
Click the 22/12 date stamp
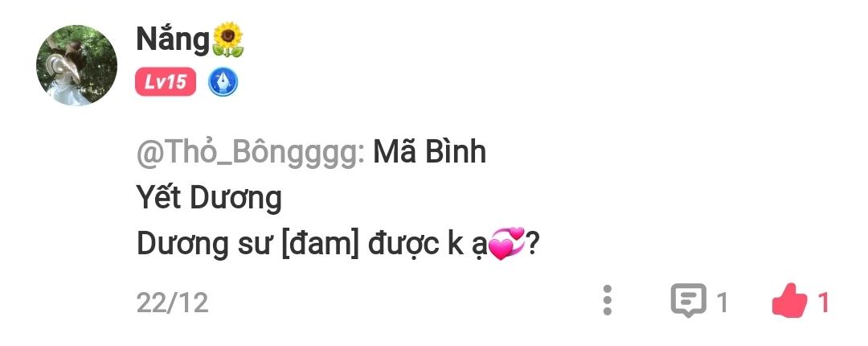tap(172, 303)
